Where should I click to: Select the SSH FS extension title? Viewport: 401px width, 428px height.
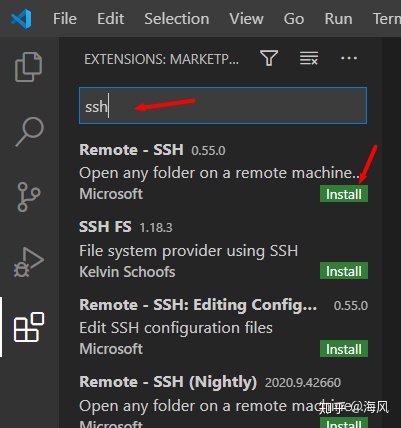click(105, 227)
